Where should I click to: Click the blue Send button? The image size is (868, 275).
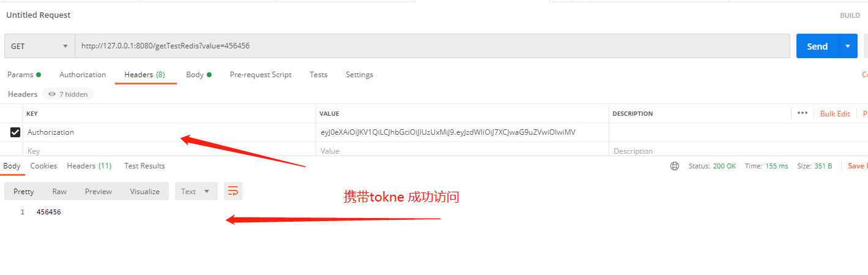(817, 46)
